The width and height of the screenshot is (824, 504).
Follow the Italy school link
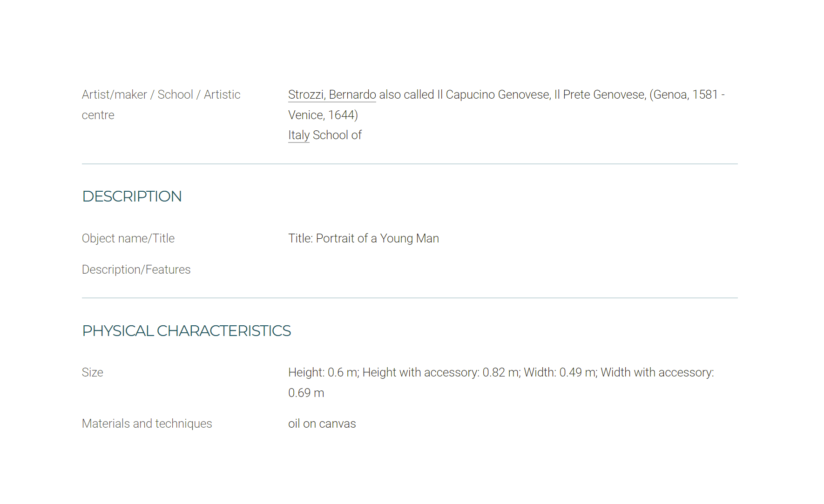[299, 135]
